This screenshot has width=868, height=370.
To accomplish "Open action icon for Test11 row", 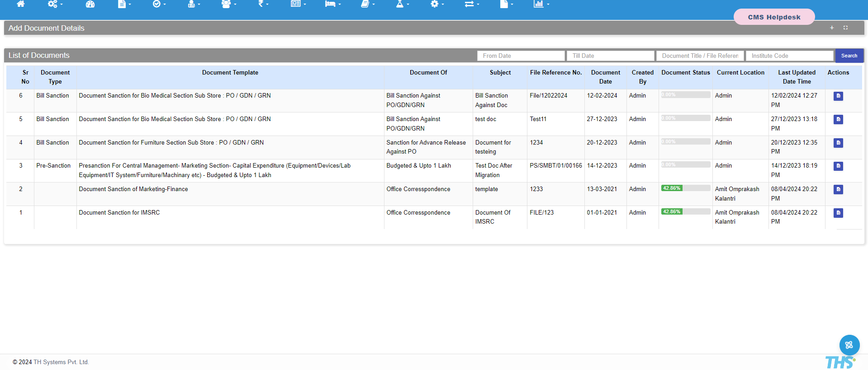I will [x=838, y=120].
